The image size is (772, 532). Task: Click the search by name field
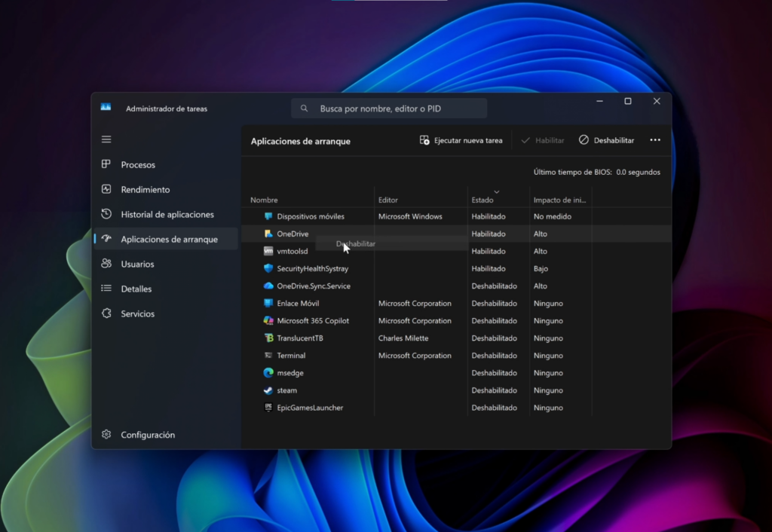click(389, 108)
